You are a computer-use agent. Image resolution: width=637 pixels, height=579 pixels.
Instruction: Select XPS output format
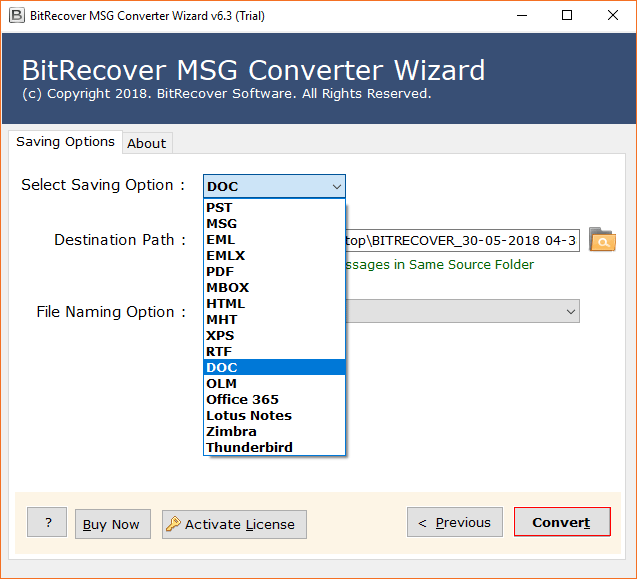[x=274, y=335]
